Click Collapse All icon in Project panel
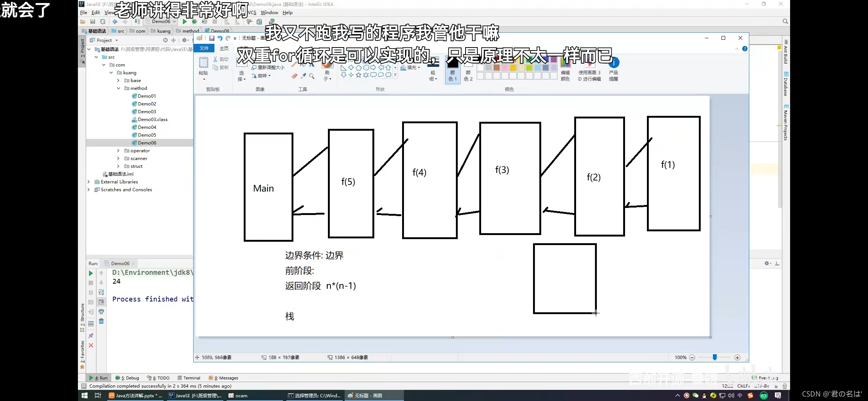Screen dimensions: 868x401 click(x=173, y=40)
